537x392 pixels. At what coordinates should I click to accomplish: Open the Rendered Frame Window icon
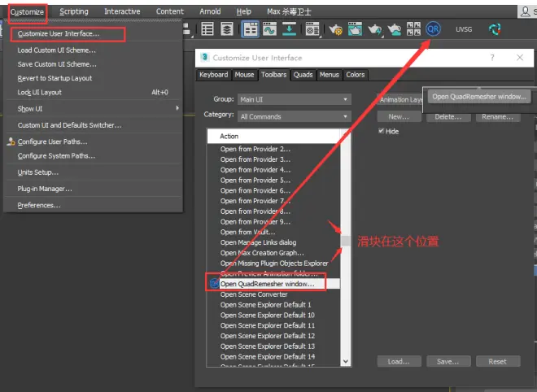(x=355, y=29)
